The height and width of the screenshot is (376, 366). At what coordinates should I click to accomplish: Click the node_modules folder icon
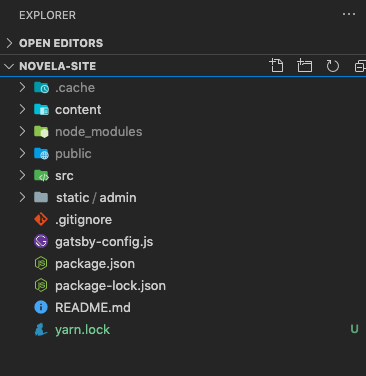tap(41, 132)
